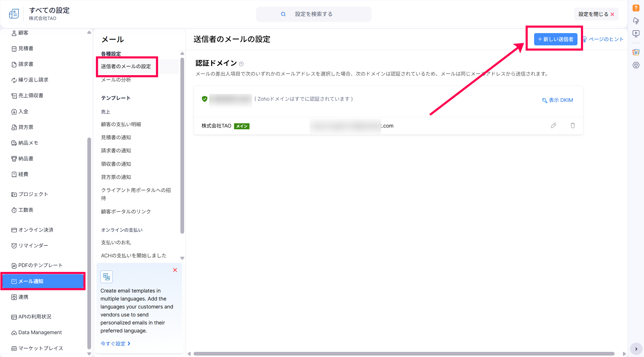Click the help tooltip icon beside 認証ドメイン
This screenshot has width=644, height=357.
241,64
